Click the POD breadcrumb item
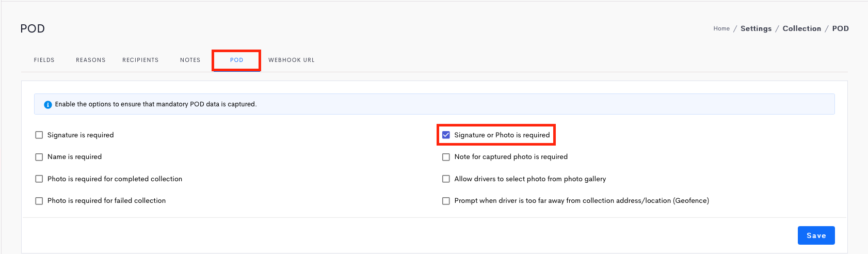 click(x=841, y=29)
